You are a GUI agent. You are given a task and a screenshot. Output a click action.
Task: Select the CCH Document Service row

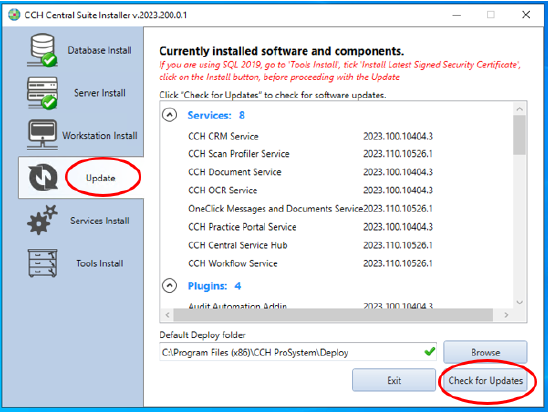(310, 172)
